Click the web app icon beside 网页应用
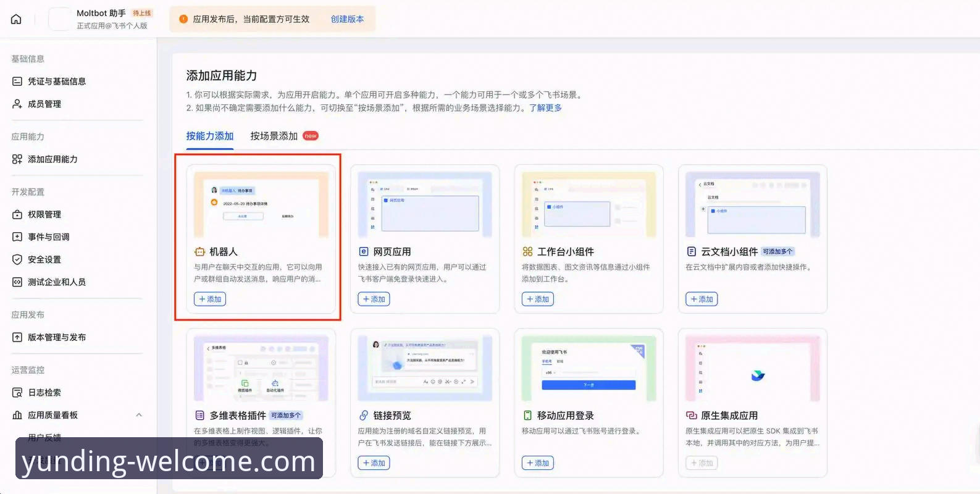This screenshot has height=494, width=980. click(x=364, y=252)
